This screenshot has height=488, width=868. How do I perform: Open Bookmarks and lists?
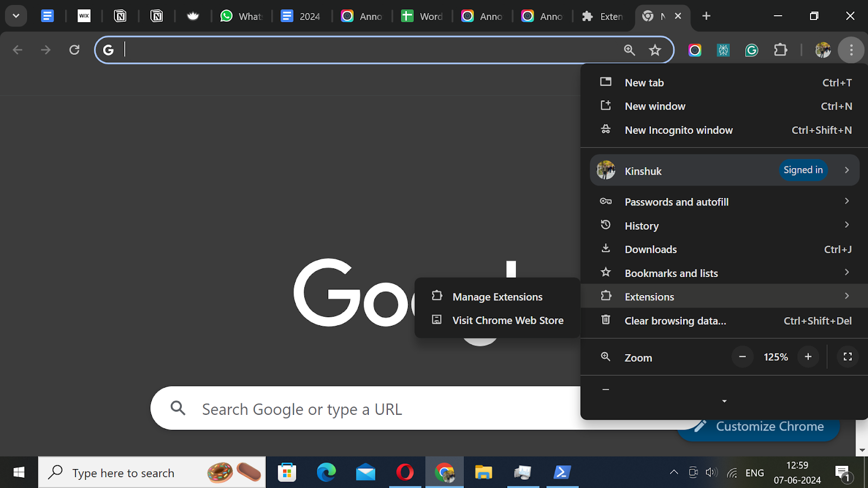tap(724, 273)
